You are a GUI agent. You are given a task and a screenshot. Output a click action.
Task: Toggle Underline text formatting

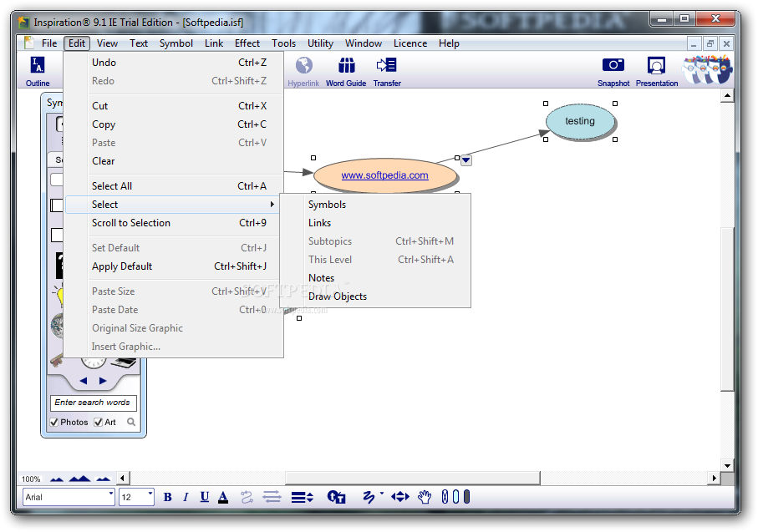pos(205,497)
